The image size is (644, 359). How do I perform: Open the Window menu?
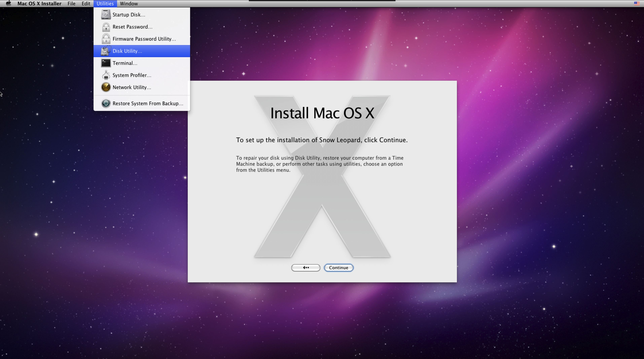[129, 4]
